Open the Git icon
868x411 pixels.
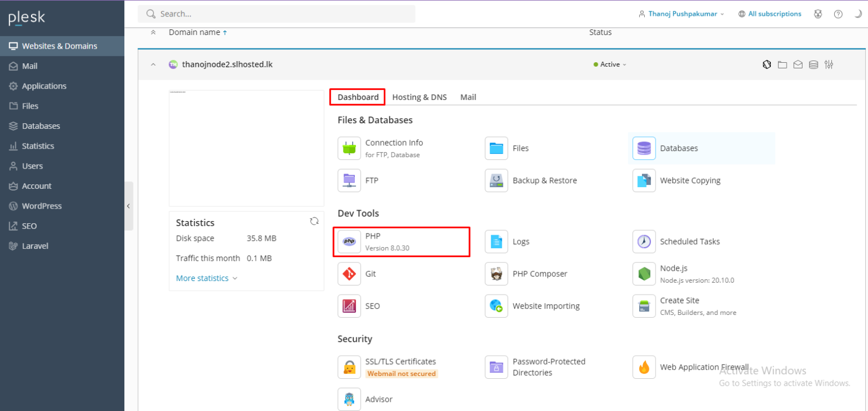(349, 274)
